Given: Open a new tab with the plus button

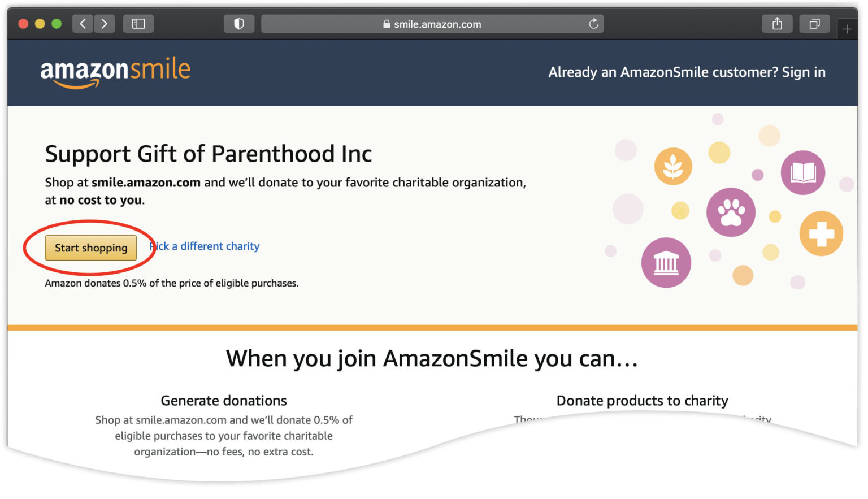Looking at the screenshot, I should tap(848, 28).
